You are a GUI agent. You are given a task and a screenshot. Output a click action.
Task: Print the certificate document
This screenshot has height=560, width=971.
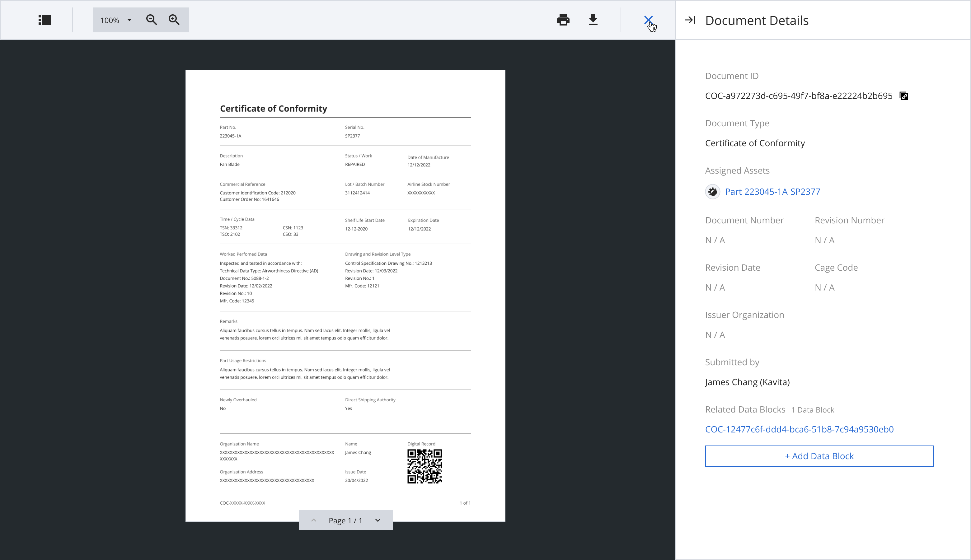[x=563, y=20]
